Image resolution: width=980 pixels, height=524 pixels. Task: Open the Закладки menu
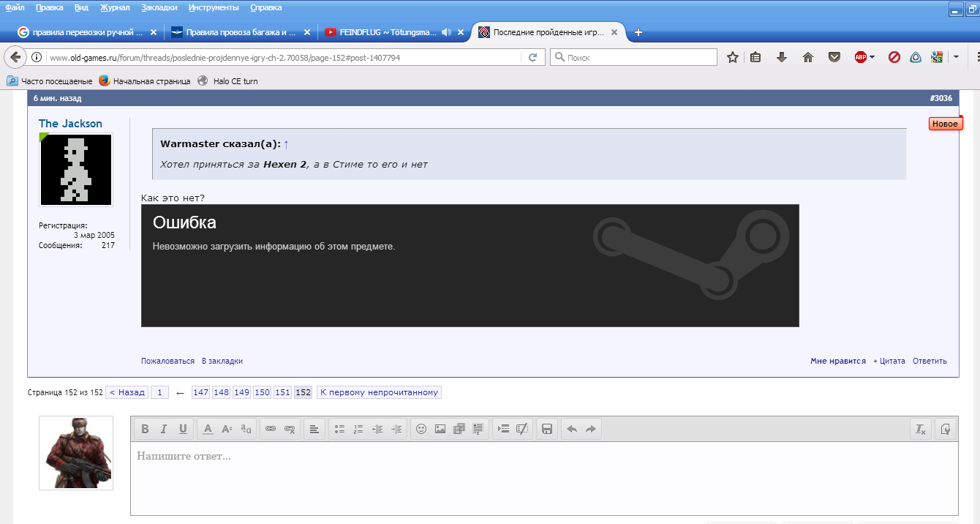[159, 7]
